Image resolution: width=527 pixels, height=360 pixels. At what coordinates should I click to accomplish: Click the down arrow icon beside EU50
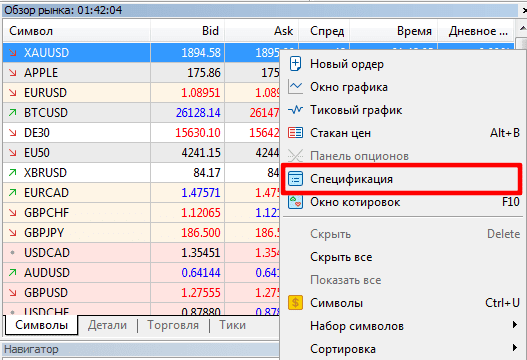(x=13, y=153)
